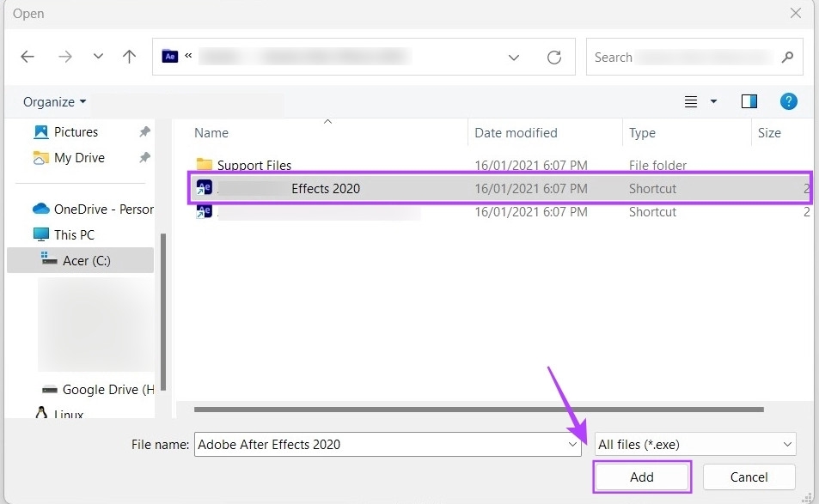The height and width of the screenshot is (504, 819).
Task: Select the Adobe After Effects 2020 shortcut
Action: click(344, 188)
